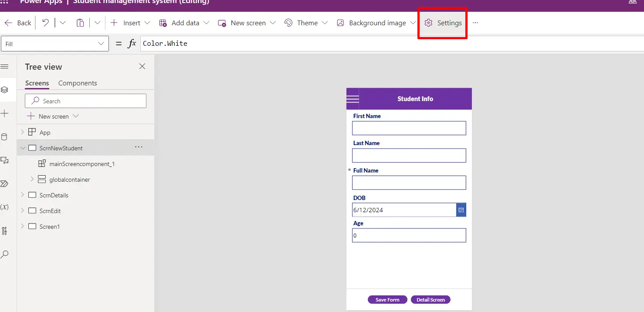Screen dimensions: 644x312
Task: Open the Tree view layers icon
Action: point(4,90)
